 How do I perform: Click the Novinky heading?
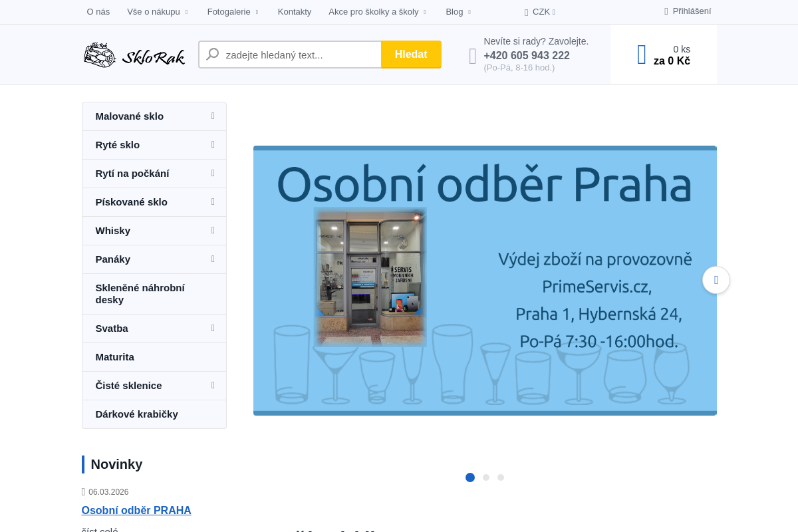click(x=117, y=464)
